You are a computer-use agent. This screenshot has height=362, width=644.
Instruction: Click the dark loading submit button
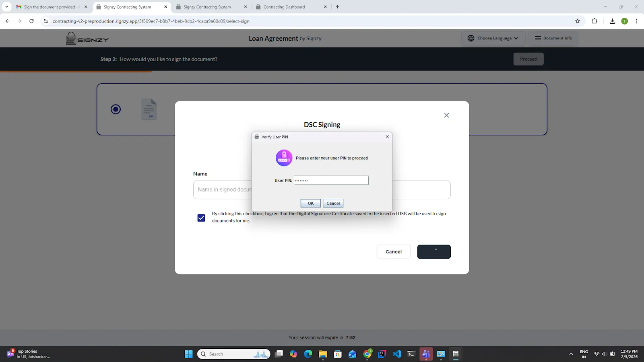pos(434,252)
